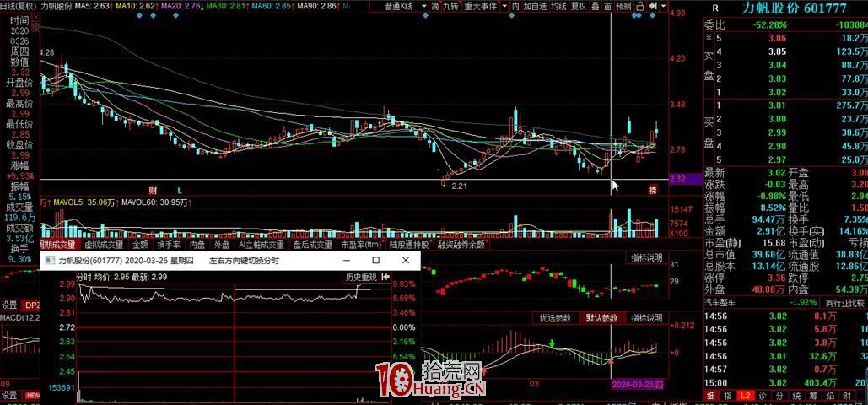868x405 pixels.
Task: Click the buy-1 price 3.01
Action: [x=778, y=105]
